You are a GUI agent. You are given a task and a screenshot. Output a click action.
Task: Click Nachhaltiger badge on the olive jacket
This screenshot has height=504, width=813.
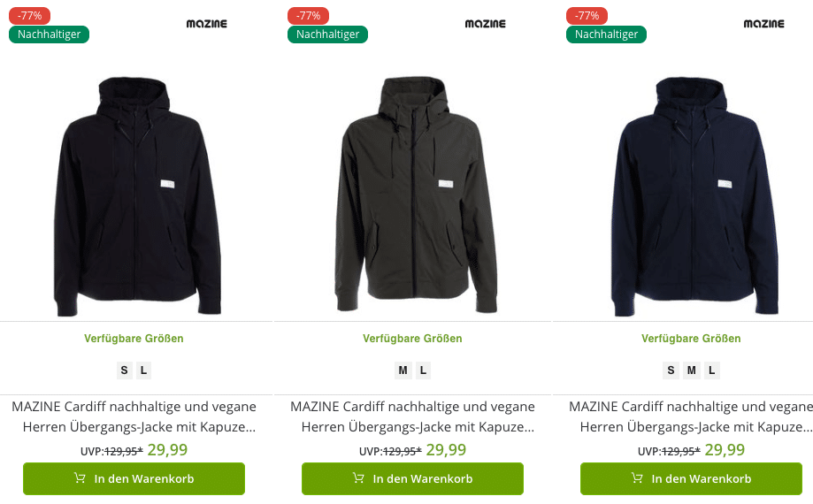327,34
